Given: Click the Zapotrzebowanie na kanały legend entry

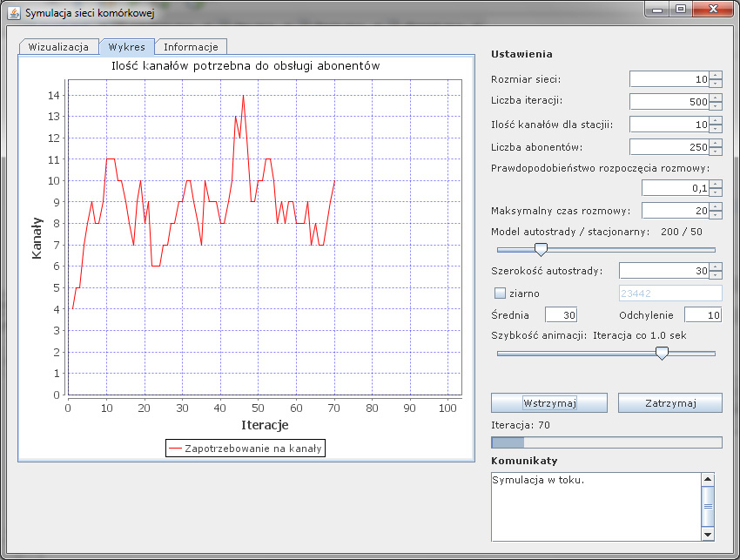Looking at the screenshot, I should (244, 449).
